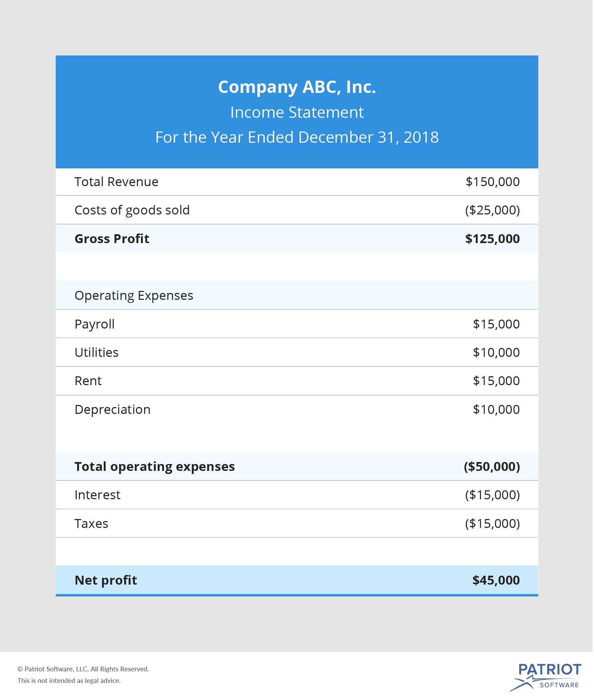Select the $45,000 net profit value

(x=496, y=580)
